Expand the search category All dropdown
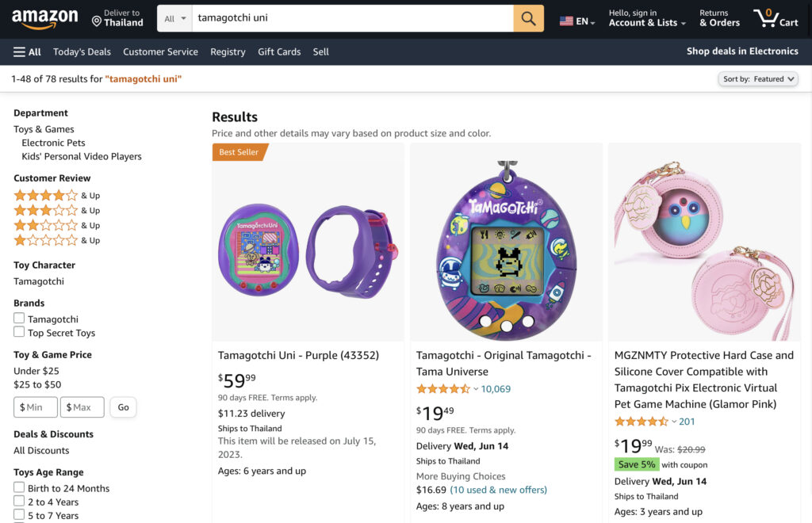 coord(175,18)
